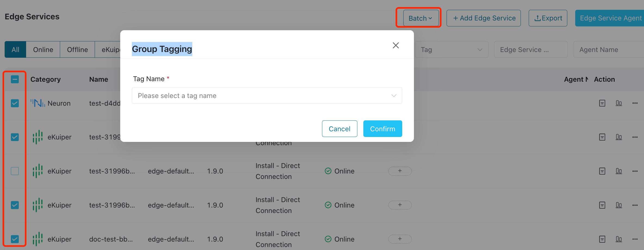Open more actions menu for Neuron row
The height and width of the screenshot is (250, 644).
pos(635,103)
